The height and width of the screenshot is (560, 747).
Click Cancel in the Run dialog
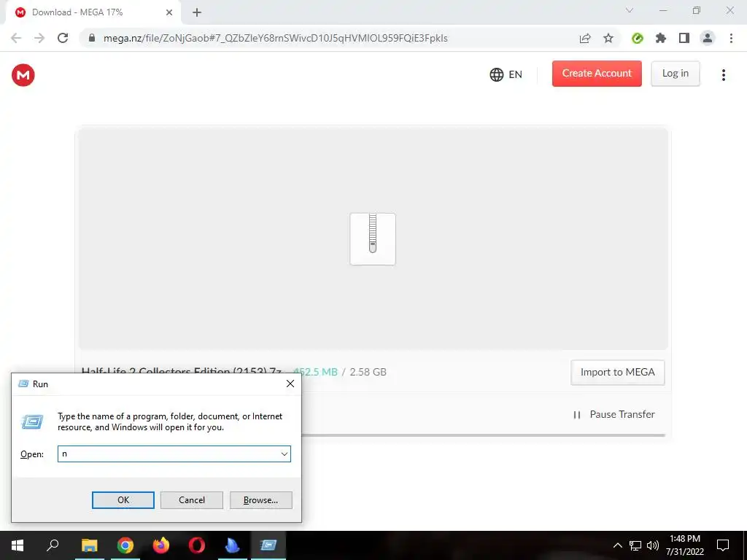pos(192,500)
